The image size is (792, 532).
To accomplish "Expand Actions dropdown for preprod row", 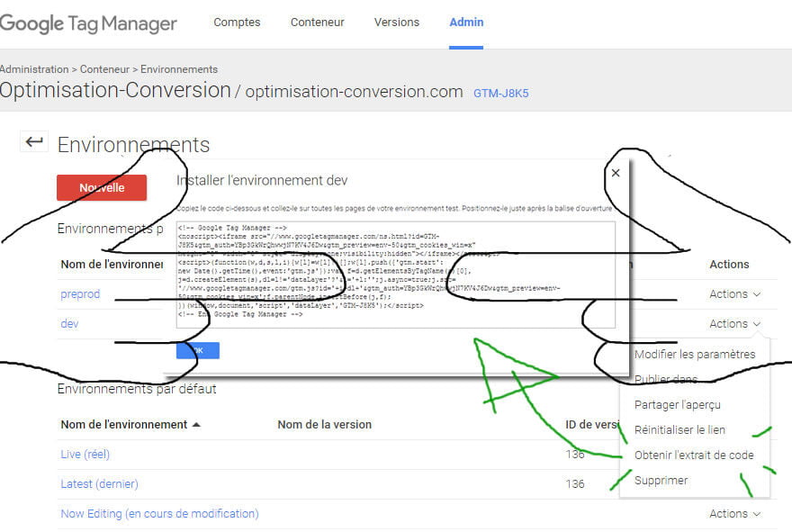I will (734, 293).
